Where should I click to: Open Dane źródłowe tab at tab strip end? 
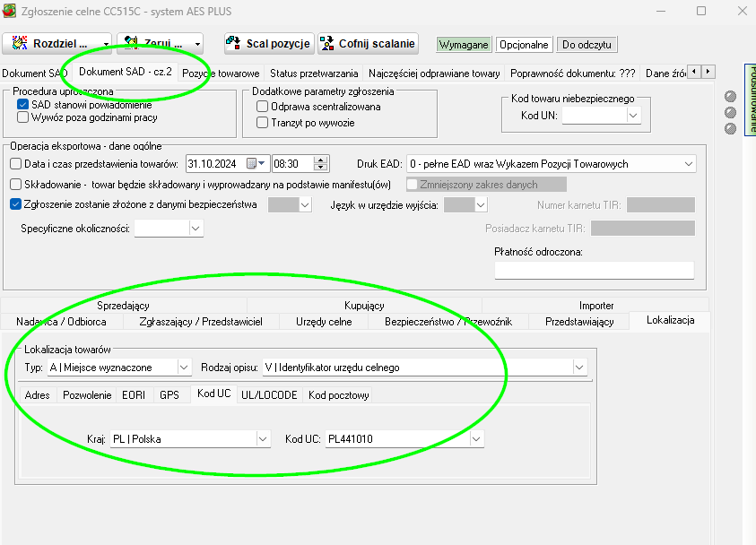665,74
